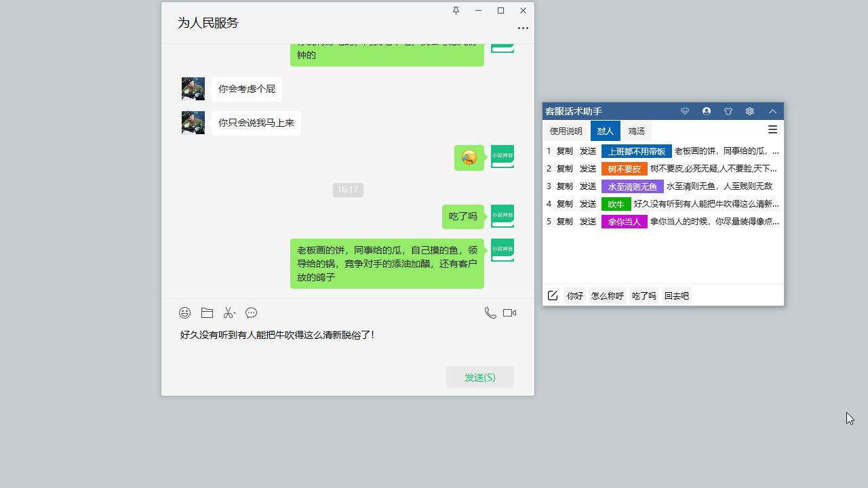Click 发送 in row 4
This screenshot has height=488, width=868.
click(588, 204)
